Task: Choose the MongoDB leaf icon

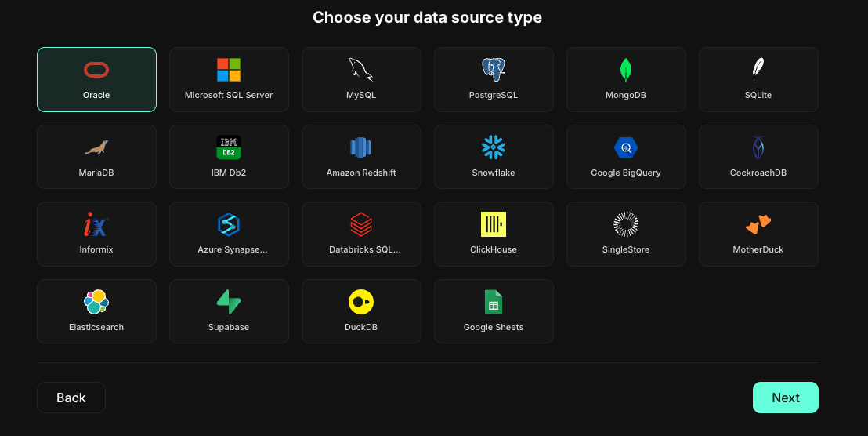Action: pos(625,70)
